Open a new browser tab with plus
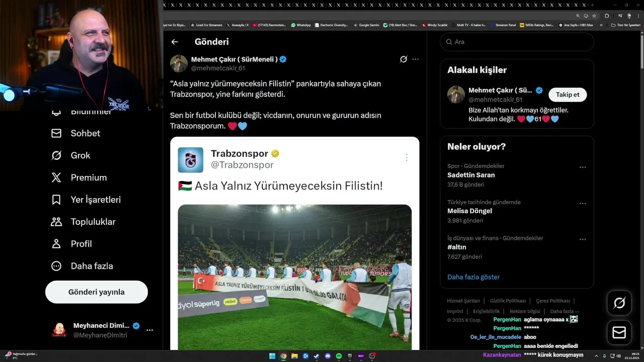644x362 pixels. tap(593, 5)
